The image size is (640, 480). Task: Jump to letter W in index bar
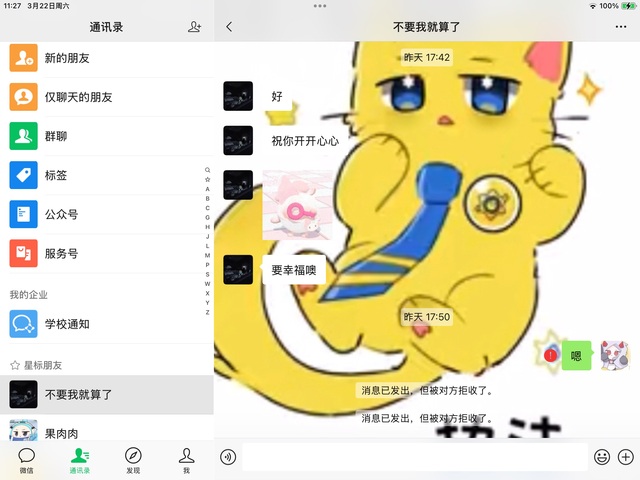click(207, 284)
